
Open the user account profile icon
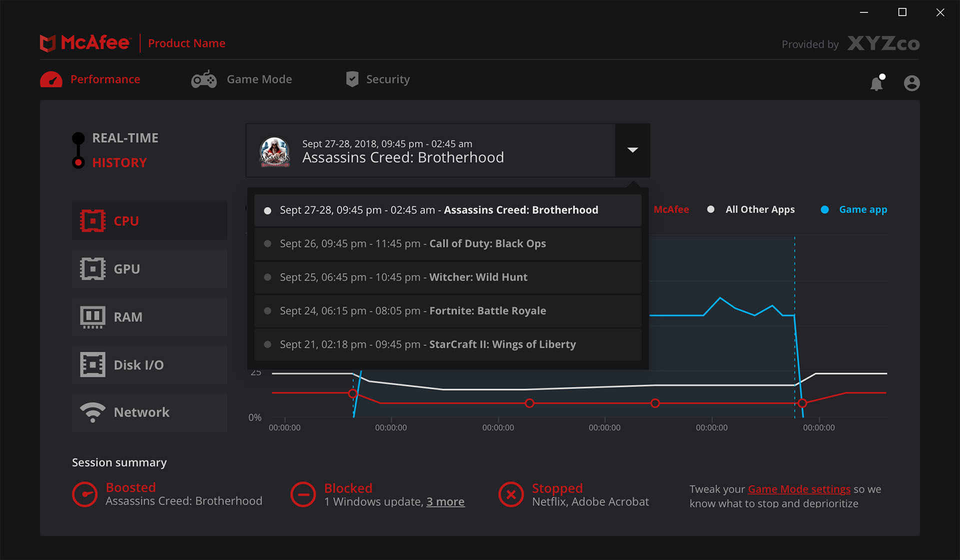pyautogui.click(x=911, y=83)
